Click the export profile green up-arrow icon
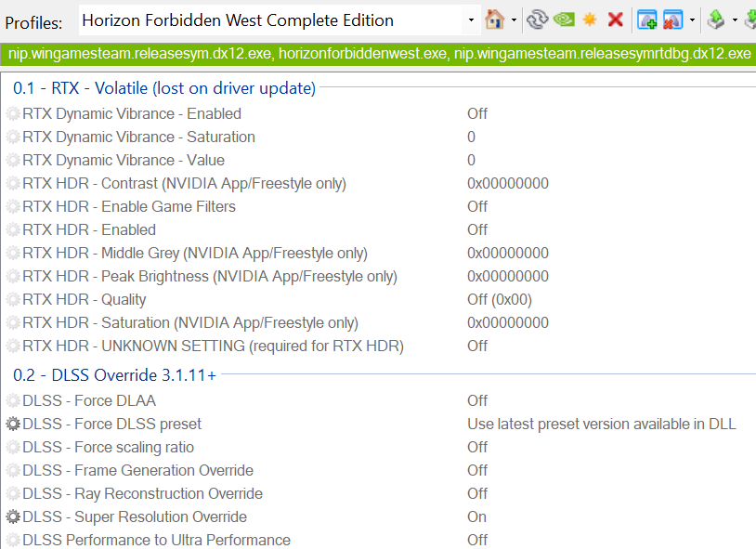The height and width of the screenshot is (549, 756). click(716, 20)
